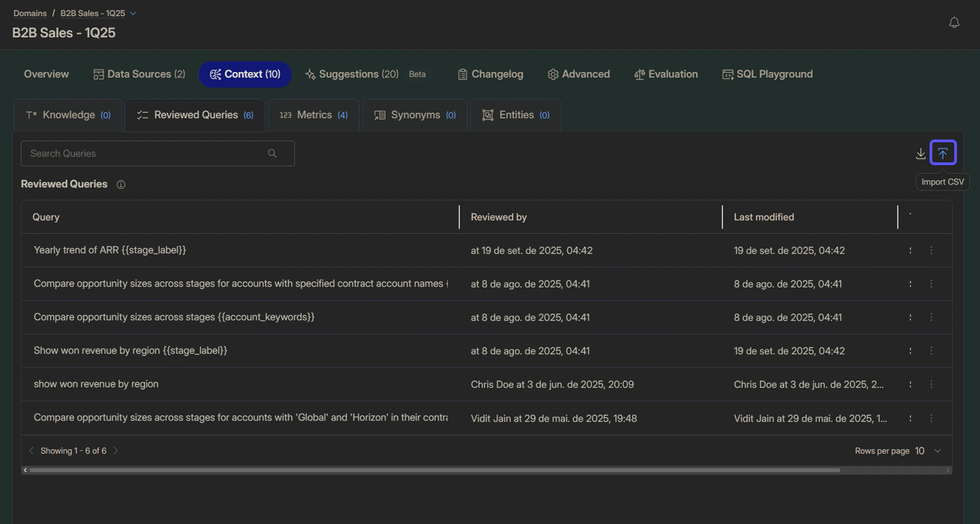This screenshot has height=524, width=980.
Task: Expand the B2B Sales - 1Q25 breadcrumb dropdown
Action: (133, 13)
